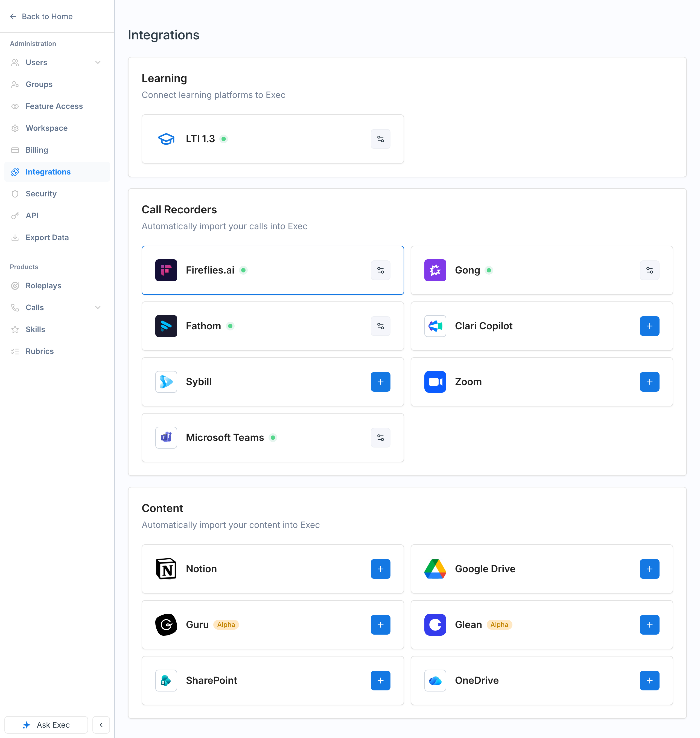Add Guru integration with plus button
Viewport: 700px width, 738px height.
380,624
